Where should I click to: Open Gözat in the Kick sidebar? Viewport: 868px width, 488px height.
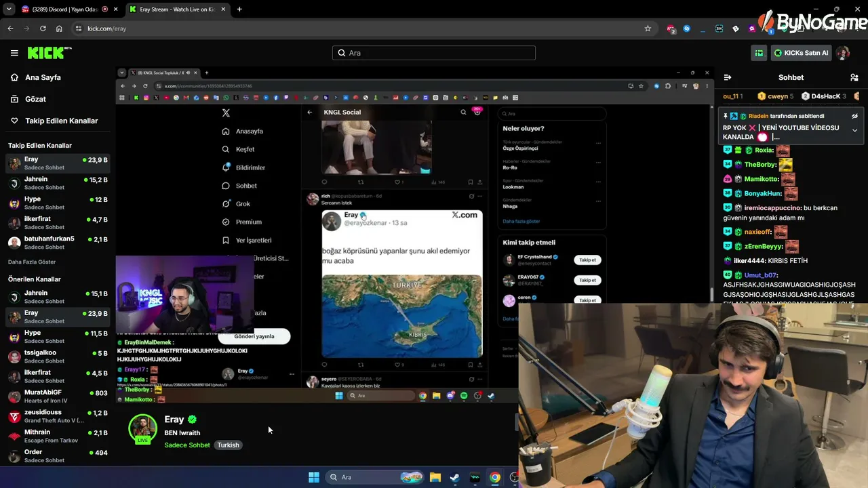35,99
